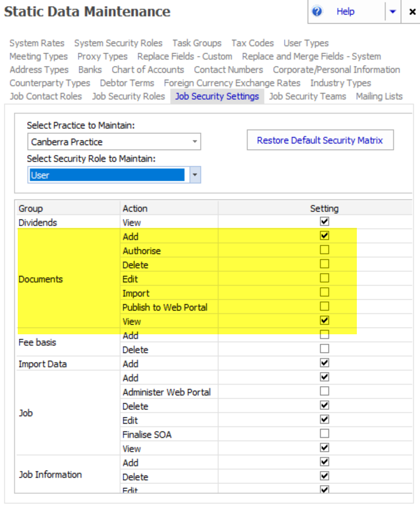Image resolution: width=420 pixels, height=505 pixels.
Task: Enable Publish to Web Portal checkbox
Action: [325, 307]
